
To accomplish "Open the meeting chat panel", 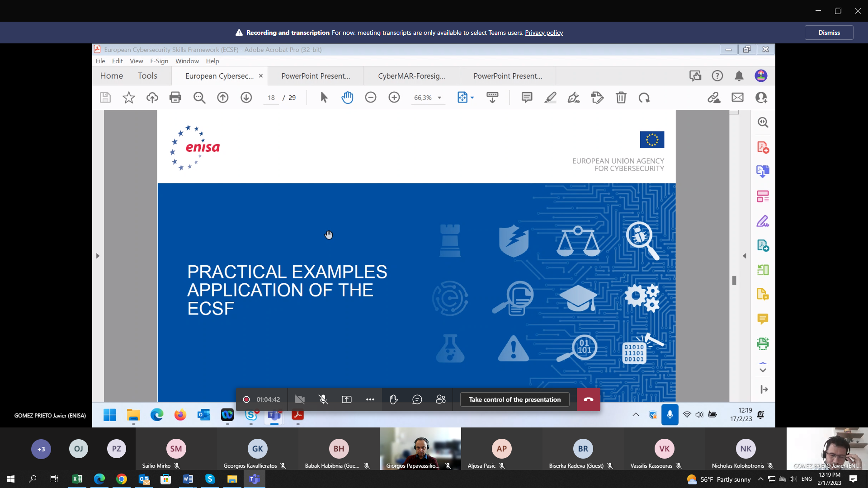I will pyautogui.click(x=417, y=399).
